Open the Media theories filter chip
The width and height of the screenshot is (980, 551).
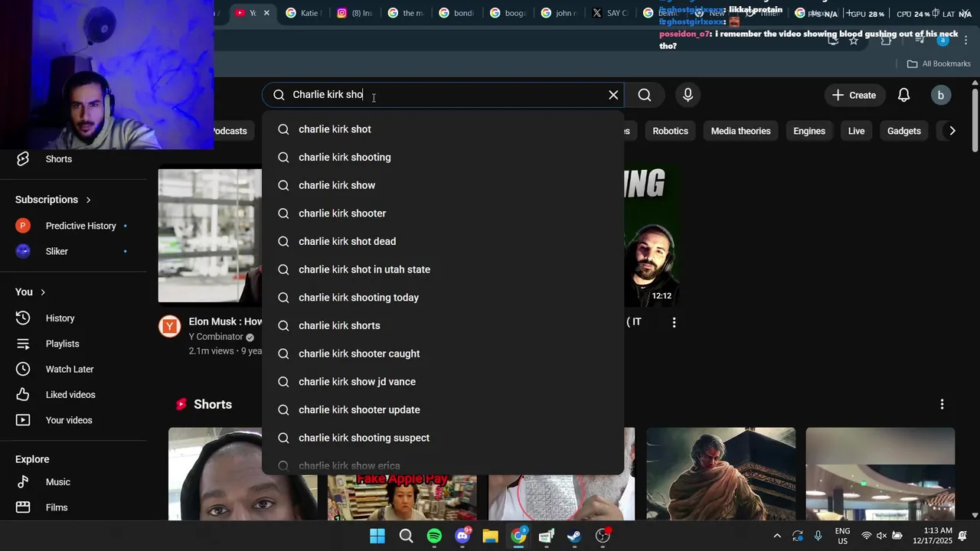(740, 131)
